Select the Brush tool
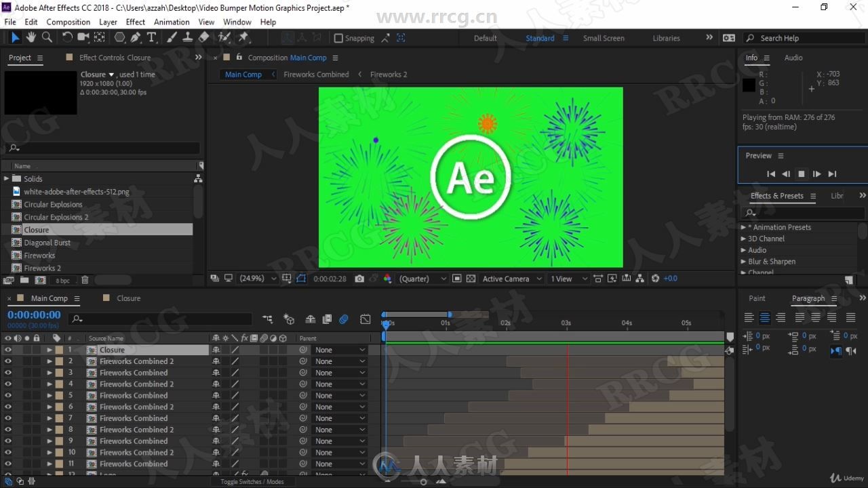This screenshot has height=488, width=868. pyautogui.click(x=172, y=37)
